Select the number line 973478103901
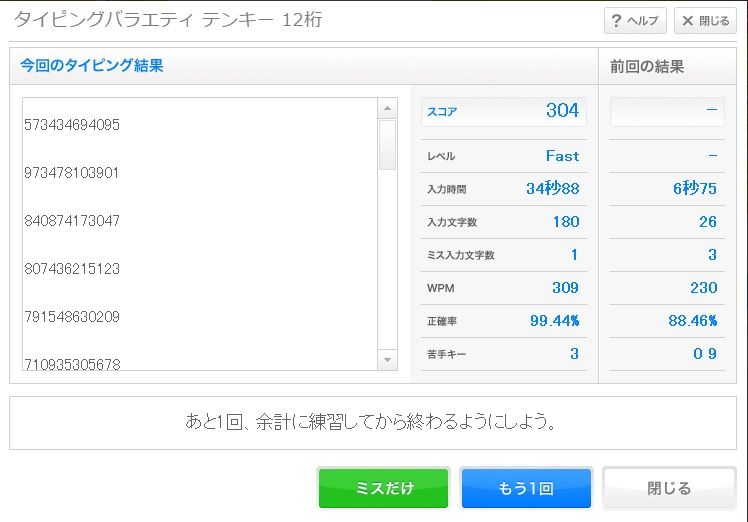The image size is (748, 522). pyautogui.click(x=72, y=173)
